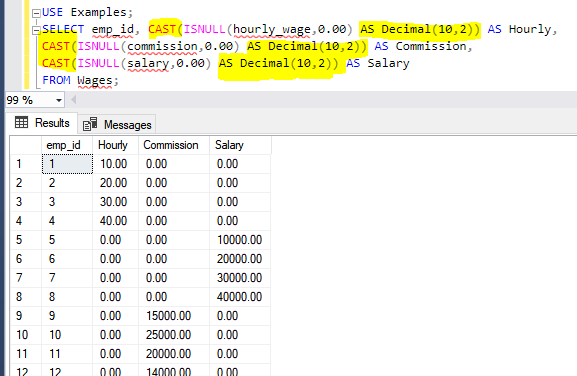The image size is (577, 376).
Task: Click the emp_id column header
Action: [x=67, y=145]
